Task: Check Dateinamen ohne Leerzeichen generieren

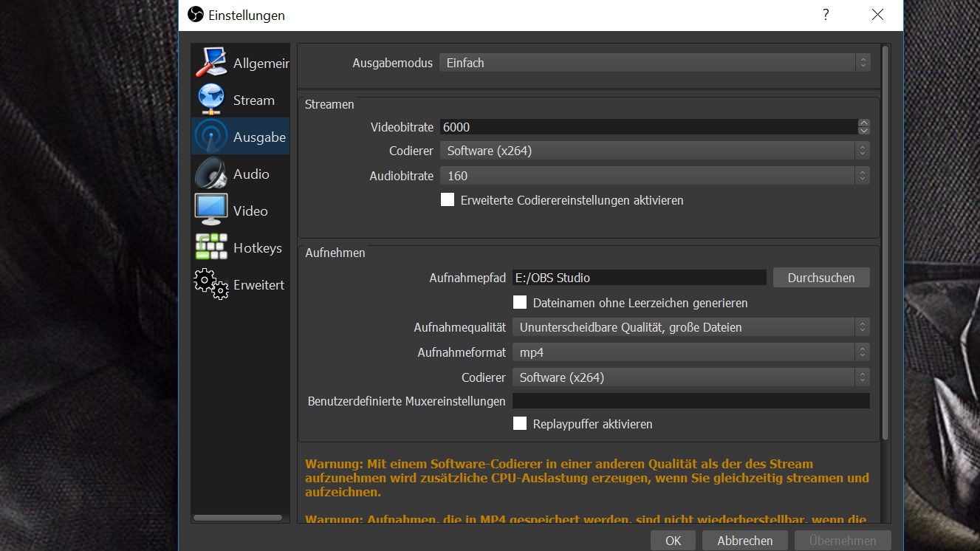Action: (x=520, y=303)
